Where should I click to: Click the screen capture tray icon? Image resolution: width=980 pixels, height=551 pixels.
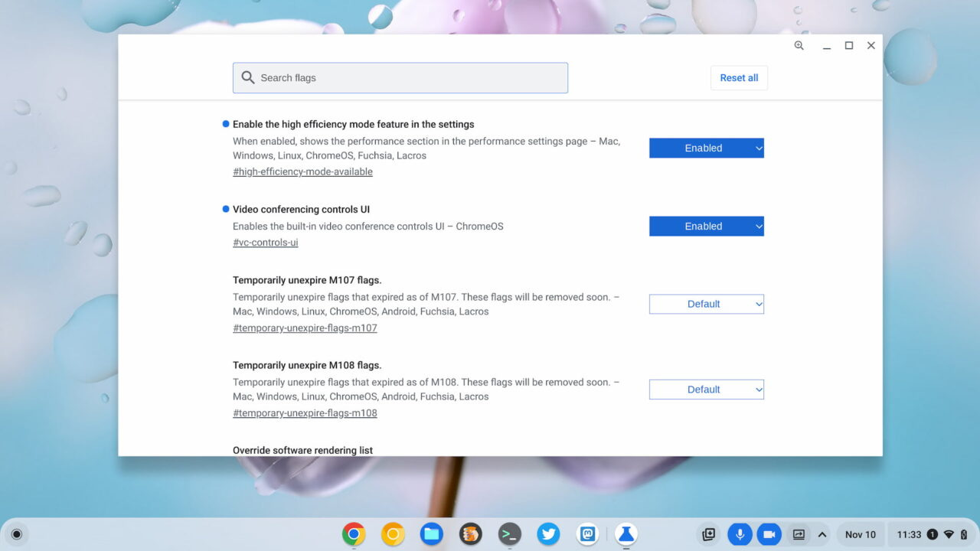[799, 534]
